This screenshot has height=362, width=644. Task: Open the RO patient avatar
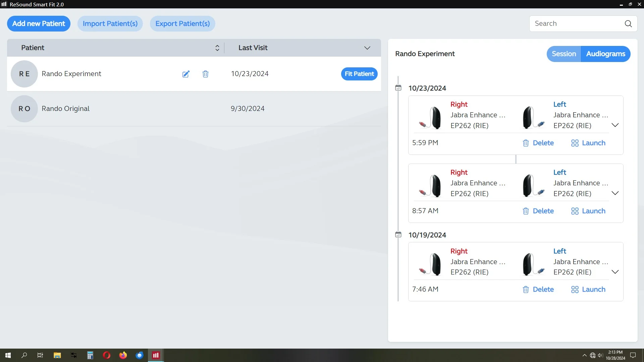pyautogui.click(x=24, y=109)
